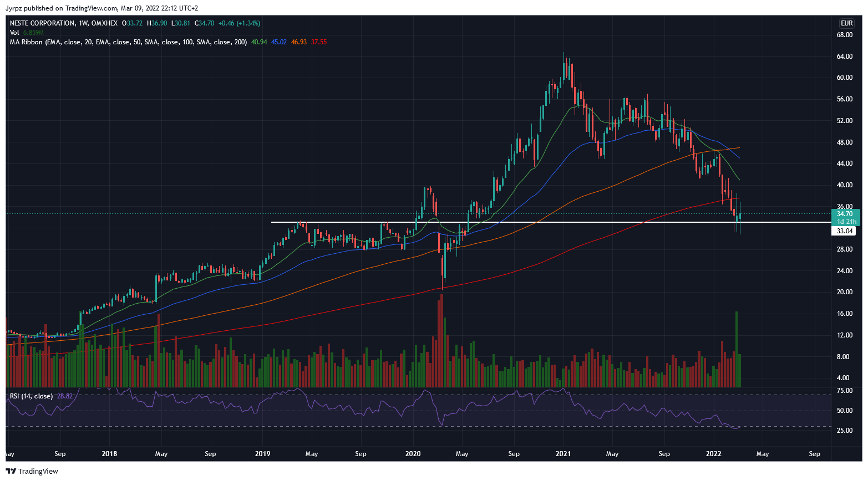
Task: Click the 20.00 price axis label
Action: [x=845, y=292]
